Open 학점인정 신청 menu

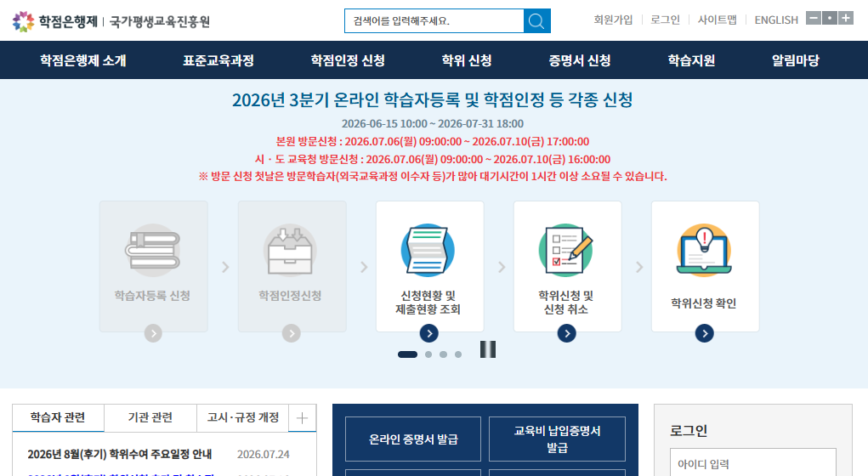coord(348,60)
